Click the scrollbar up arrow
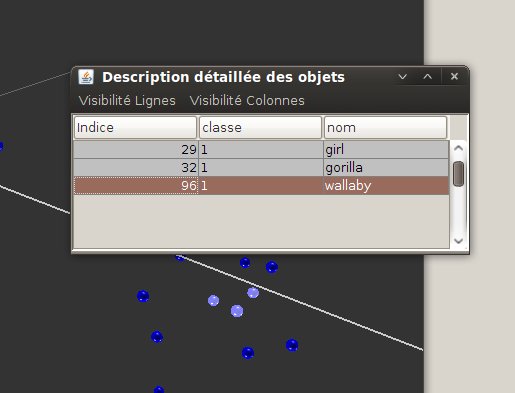This screenshot has height=393, width=515. (x=459, y=148)
